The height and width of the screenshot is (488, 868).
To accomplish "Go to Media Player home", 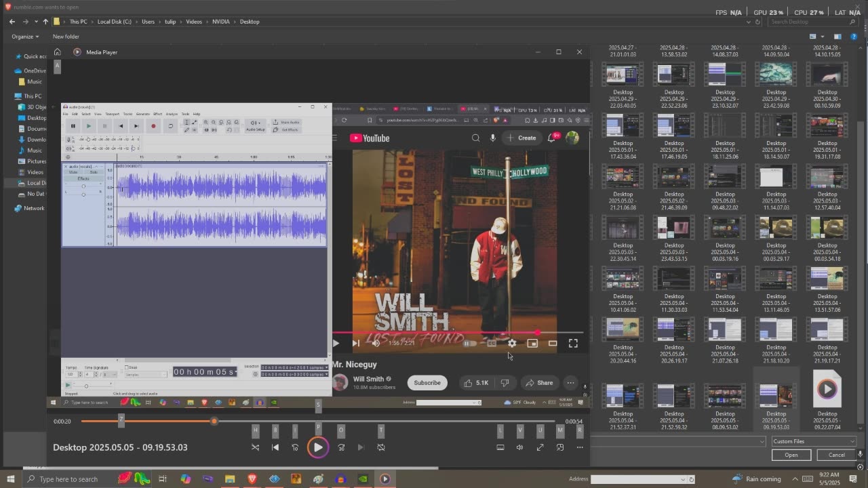I will [58, 52].
